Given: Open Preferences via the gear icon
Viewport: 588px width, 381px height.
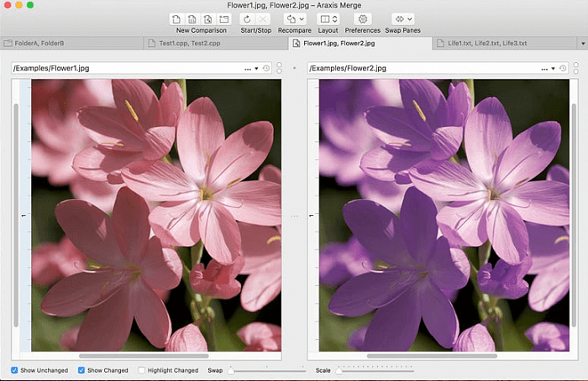Looking at the screenshot, I should [x=362, y=19].
